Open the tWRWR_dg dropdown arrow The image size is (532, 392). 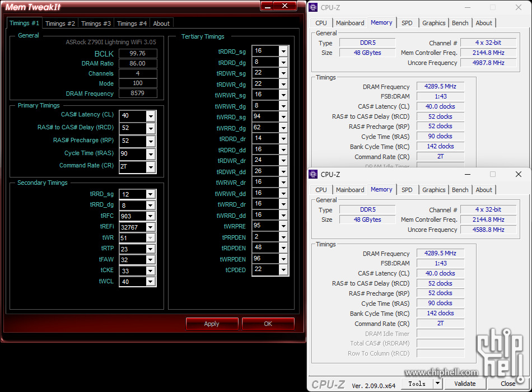tap(283, 106)
